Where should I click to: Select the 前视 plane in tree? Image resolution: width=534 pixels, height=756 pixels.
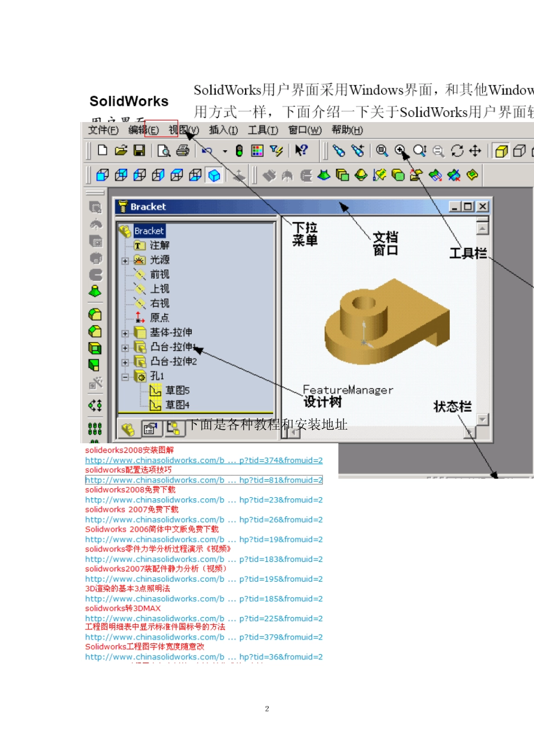tap(160, 274)
